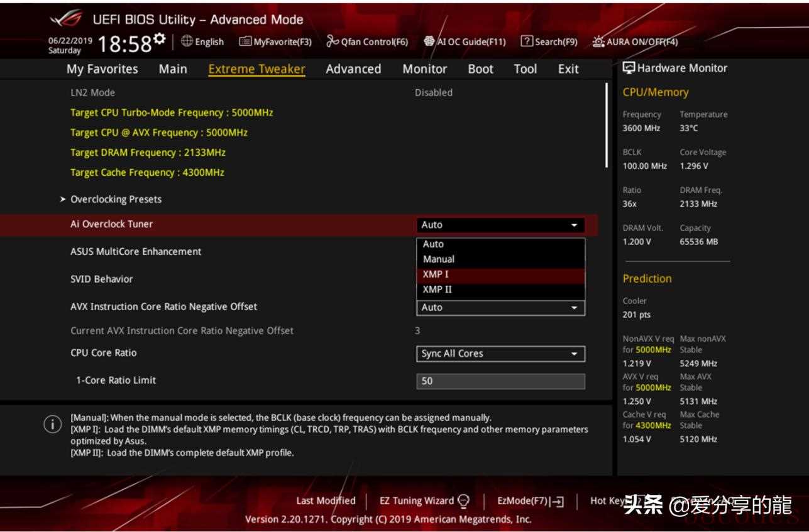Click Target CPU Turbo-Mode Frequency text
This screenshot has width=809, height=532.
click(172, 113)
